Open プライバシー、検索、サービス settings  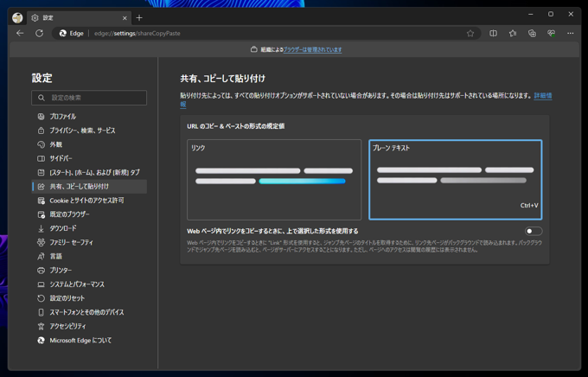(89, 131)
